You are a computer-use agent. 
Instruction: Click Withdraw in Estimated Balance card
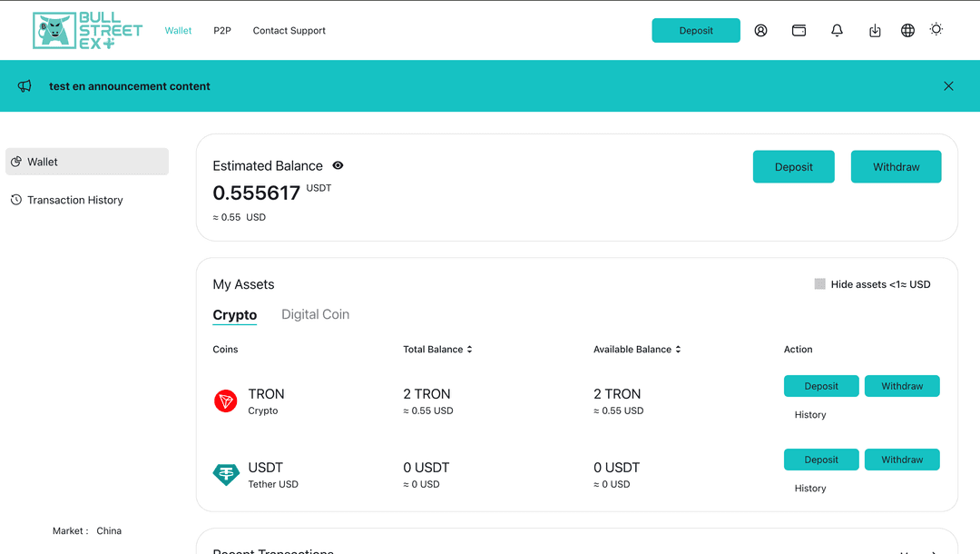click(896, 167)
